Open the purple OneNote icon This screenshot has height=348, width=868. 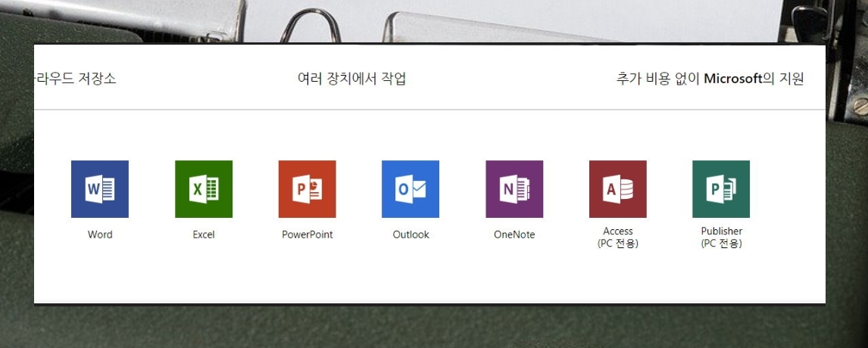pos(514,189)
